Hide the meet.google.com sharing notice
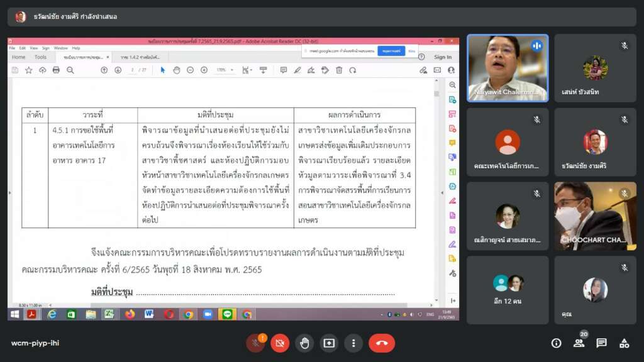This screenshot has height=362, width=644. coord(411,51)
